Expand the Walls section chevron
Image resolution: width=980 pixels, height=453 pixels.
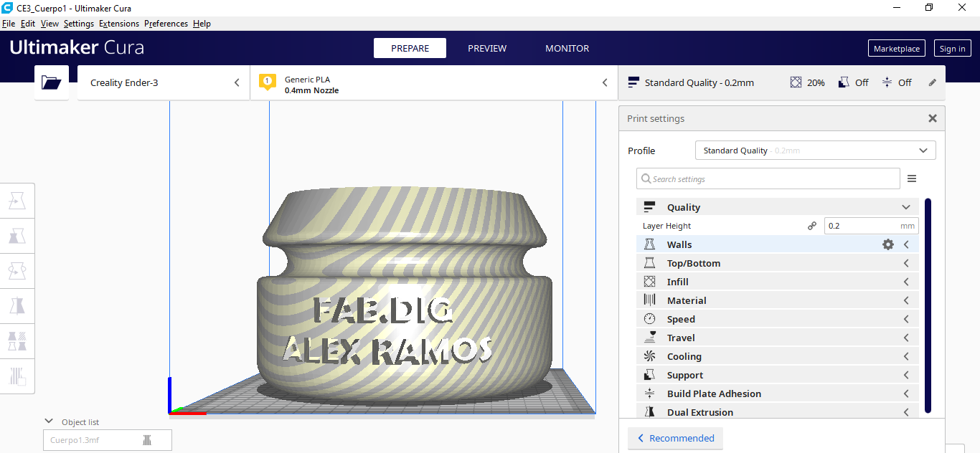[x=906, y=244]
